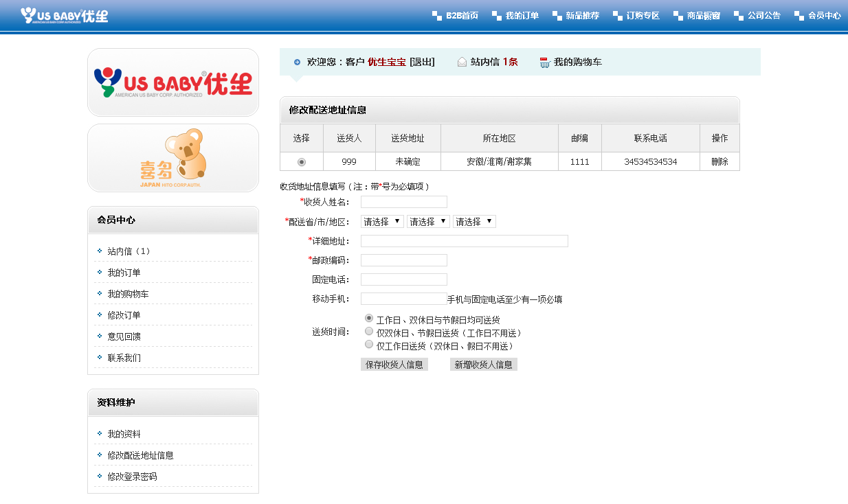Screen dimensions: 848x504
Task: Click the squares icon beside 会员中心 in top nav
Action: coord(799,16)
